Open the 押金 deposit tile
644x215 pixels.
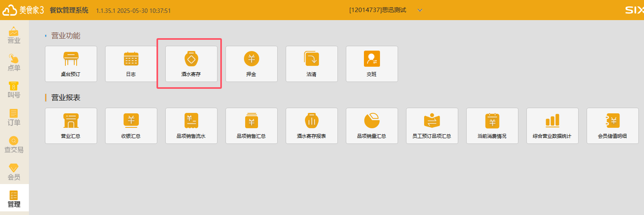coord(252,64)
